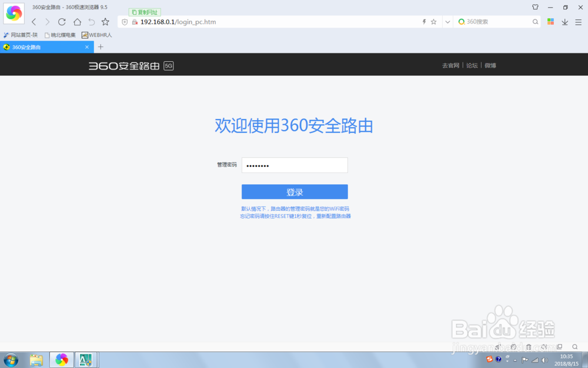The image size is (588, 368).
Task: Reload the router login page
Action: point(62,22)
